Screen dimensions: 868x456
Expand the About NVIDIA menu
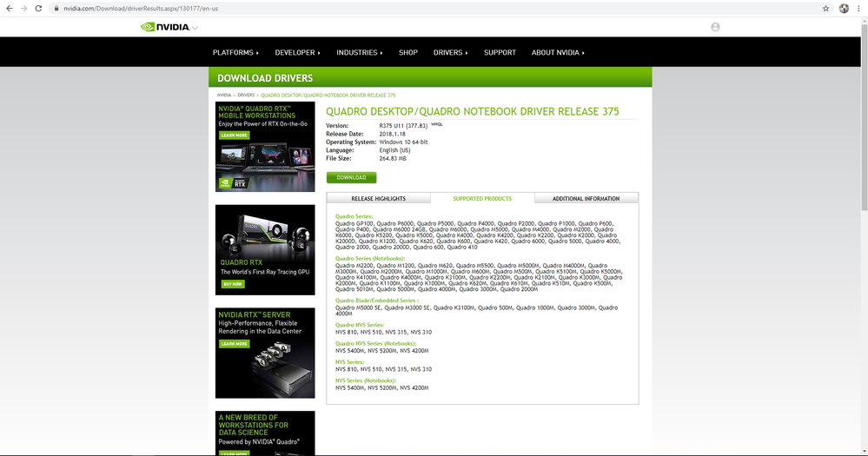tap(558, 53)
